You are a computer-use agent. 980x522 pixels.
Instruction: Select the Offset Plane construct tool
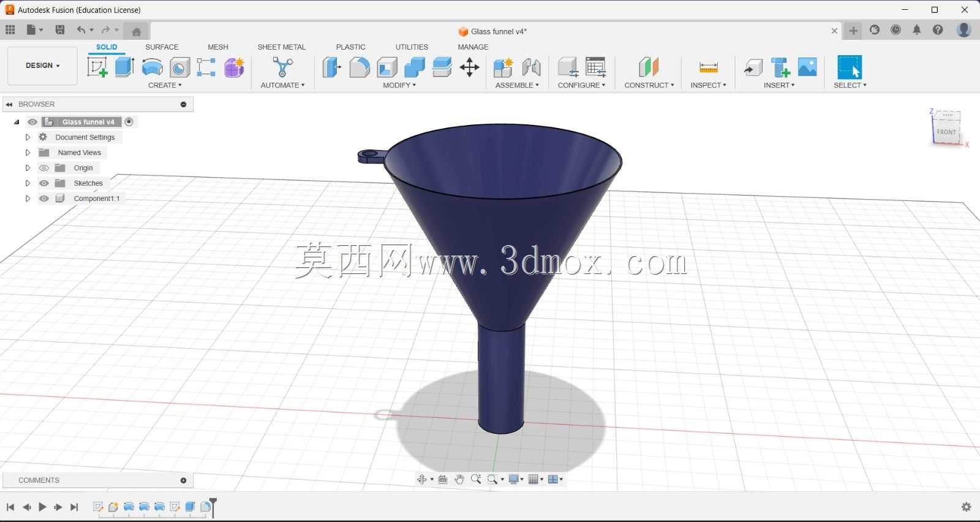coord(649,67)
